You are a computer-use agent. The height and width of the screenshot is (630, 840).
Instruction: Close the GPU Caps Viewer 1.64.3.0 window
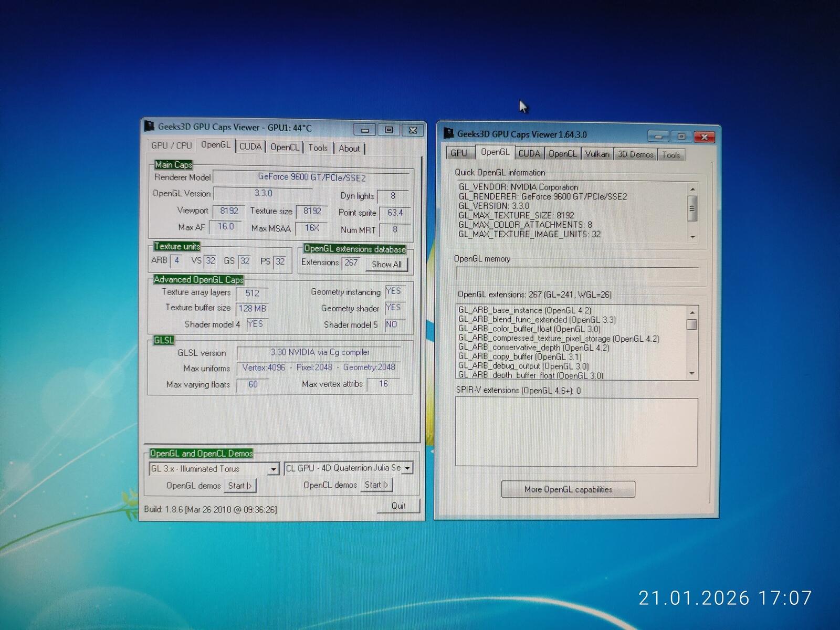point(705,137)
